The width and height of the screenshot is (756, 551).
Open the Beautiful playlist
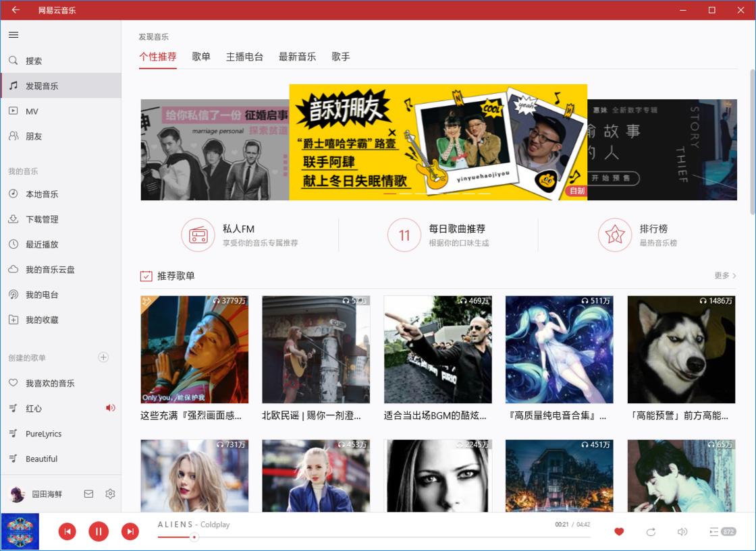point(61,459)
